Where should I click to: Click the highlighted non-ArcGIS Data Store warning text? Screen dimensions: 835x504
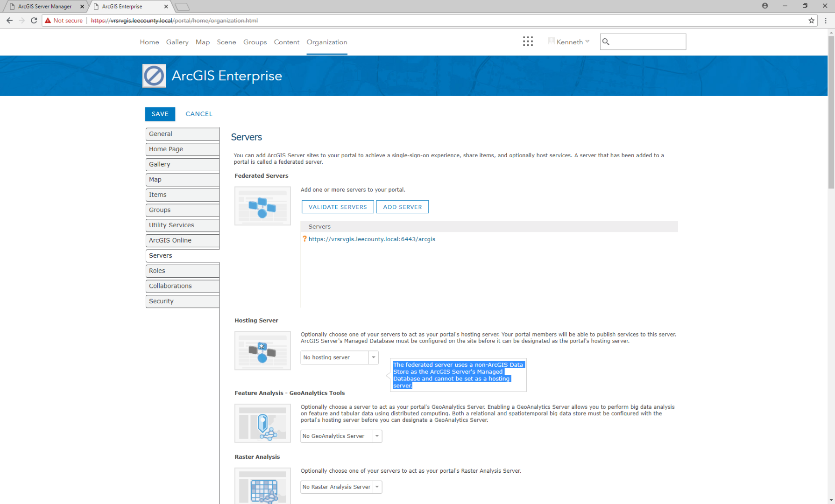(x=459, y=375)
